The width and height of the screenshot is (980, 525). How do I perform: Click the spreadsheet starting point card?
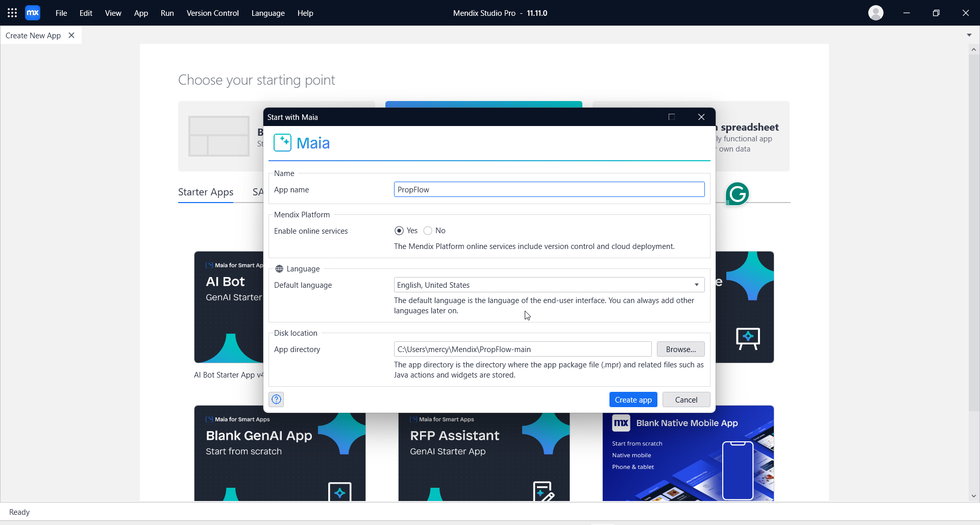point(752,136)
